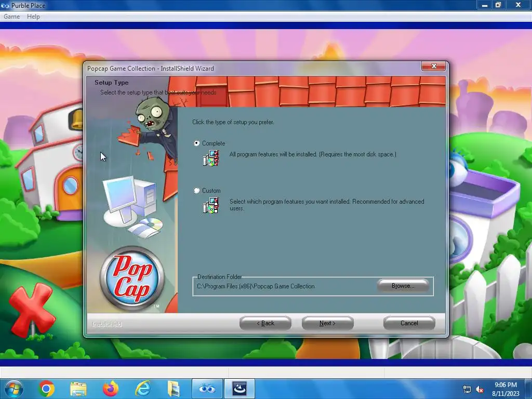Restore down the Purble Place window
Image resolution: width=532 pixels, height=399 pixels.
(x=498, y=5)
